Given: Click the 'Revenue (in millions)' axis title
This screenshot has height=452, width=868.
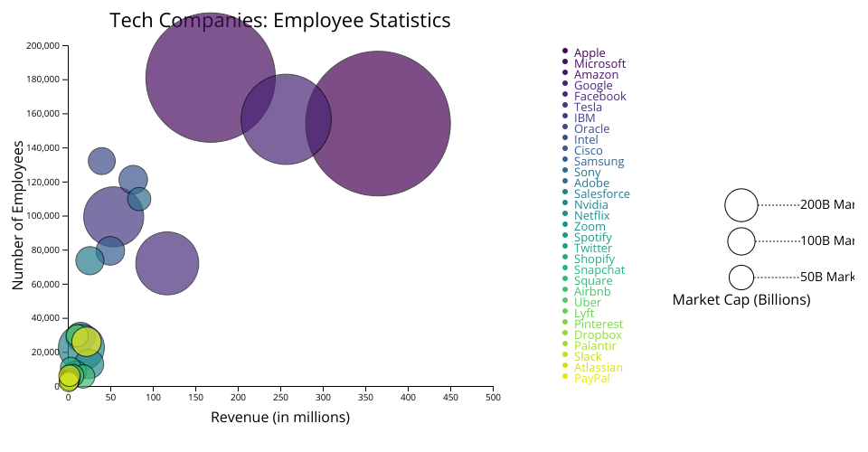Looking at the screenshot, I should [279, 418].
